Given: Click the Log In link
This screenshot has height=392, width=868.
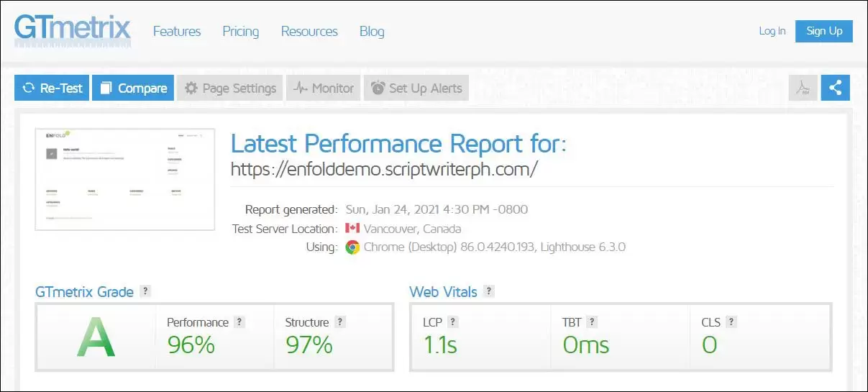Looking at the screenshot, I should click(x=772, y=31).
